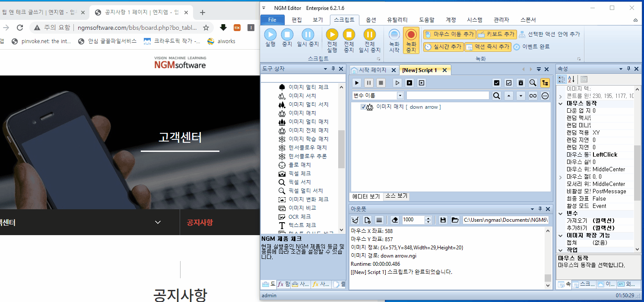Click the stop button in the script editor toolbar
The height and width of the screenshot is (302, 644).
point(381,83)
